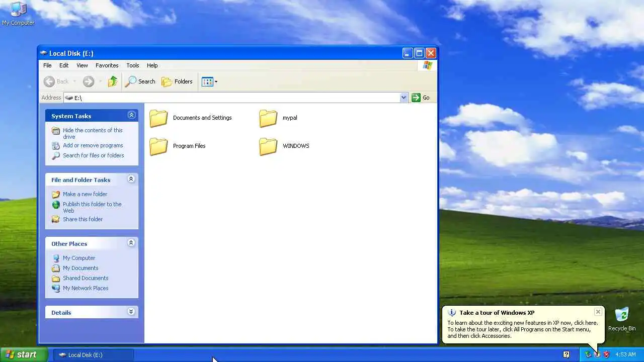Click the drive icon in title bar
644x362 pixels.
coord(44,53)
